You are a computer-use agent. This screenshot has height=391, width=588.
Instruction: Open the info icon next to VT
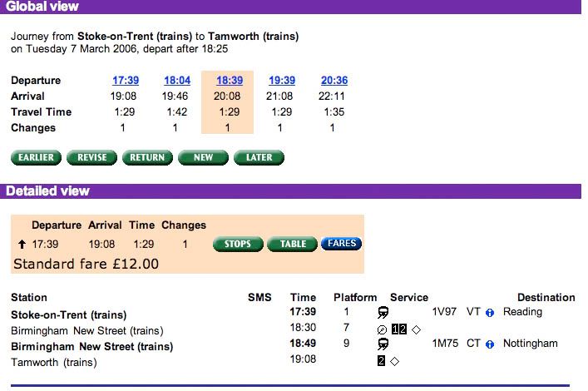tap(490, 313)
